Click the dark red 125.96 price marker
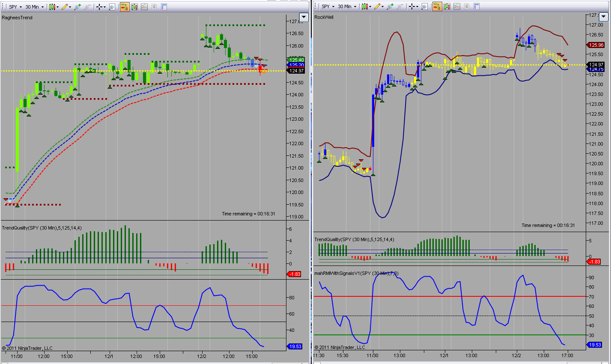This screenshot has width=611, height=364. 596,45
